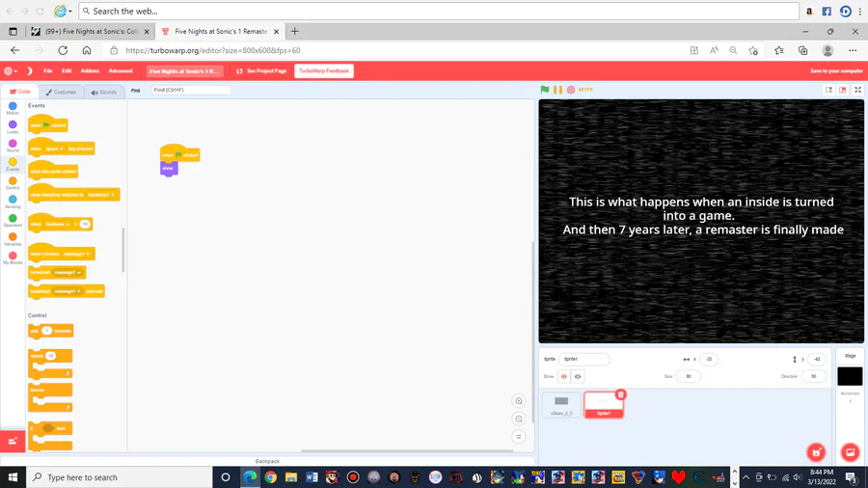Click the horizontal workspace scrollbar
The width and height of the screenshot is (868, 488).
pyautogui.click(x=407, y=451)
